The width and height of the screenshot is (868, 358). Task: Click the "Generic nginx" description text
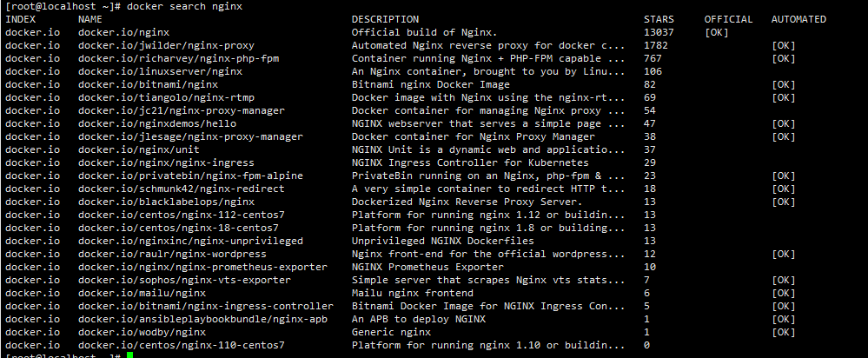(391, 332)
